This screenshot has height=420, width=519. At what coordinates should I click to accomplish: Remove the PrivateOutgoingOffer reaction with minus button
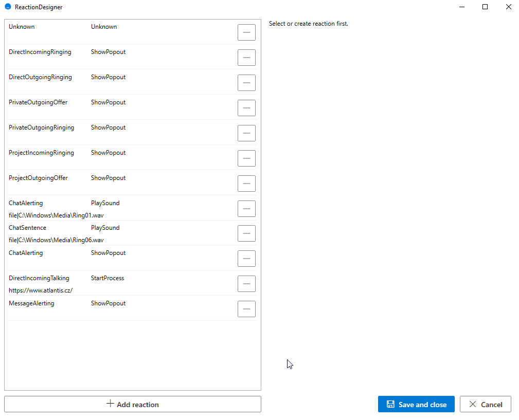click(x=246, y=108)
